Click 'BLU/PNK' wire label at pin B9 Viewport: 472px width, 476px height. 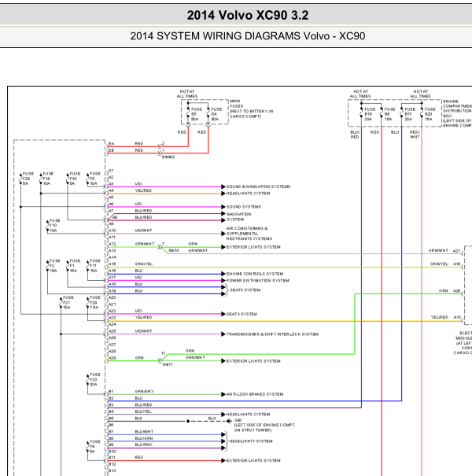coord(144,445)
